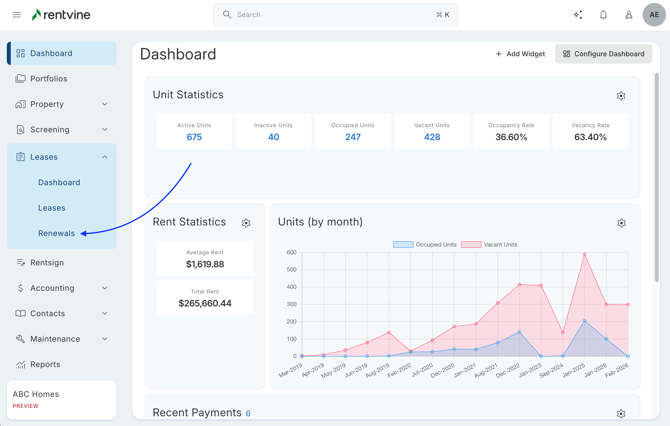Click the AI sparkle icon in header

coord(578,15)
